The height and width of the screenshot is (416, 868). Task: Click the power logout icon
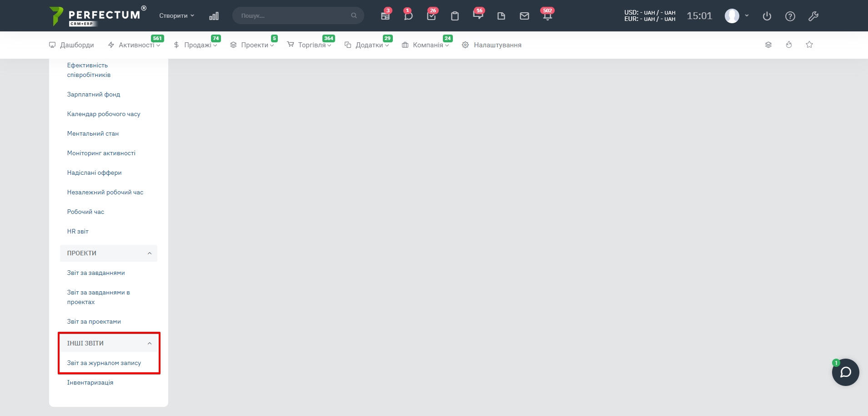tap(767, 16)
